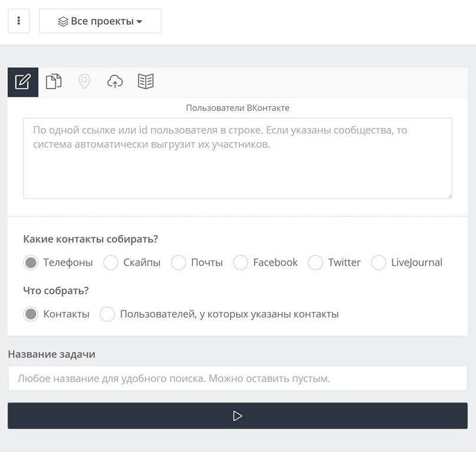Click the Что собрать? heading
This screenshot has height=452, width=476.
[56, 291]
